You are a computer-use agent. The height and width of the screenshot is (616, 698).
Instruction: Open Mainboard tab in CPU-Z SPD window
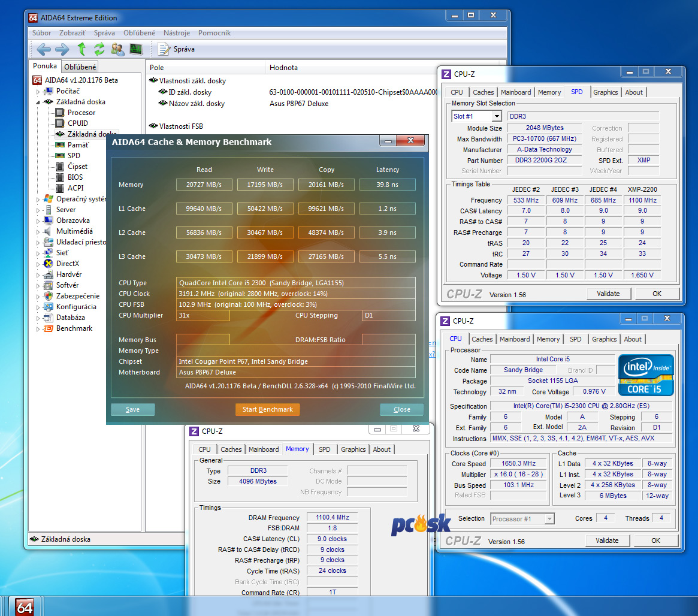click(516, 92)
